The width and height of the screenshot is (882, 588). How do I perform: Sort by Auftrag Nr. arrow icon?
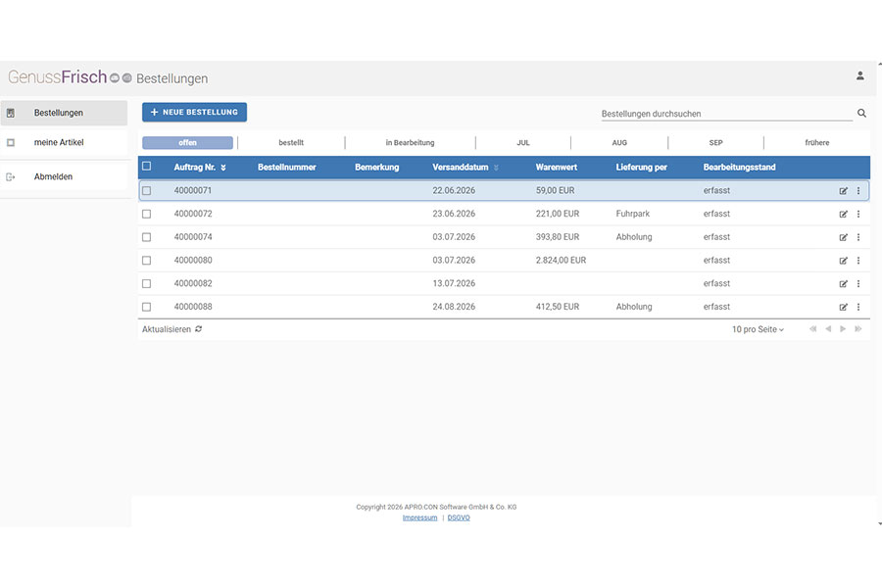[223, 168]
